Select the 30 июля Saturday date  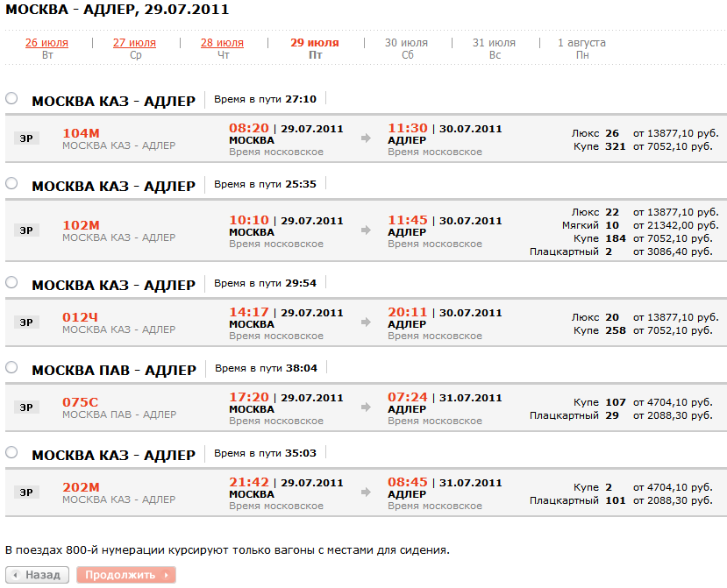[407, 43]
